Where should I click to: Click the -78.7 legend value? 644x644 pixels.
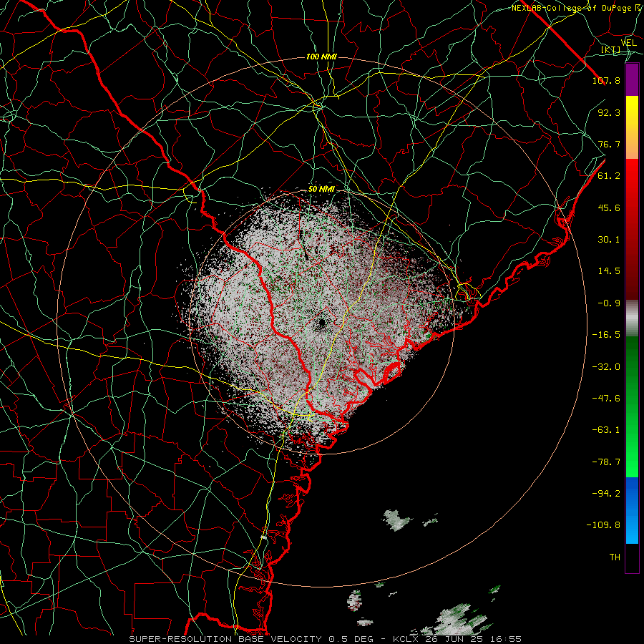click(606, 462)
